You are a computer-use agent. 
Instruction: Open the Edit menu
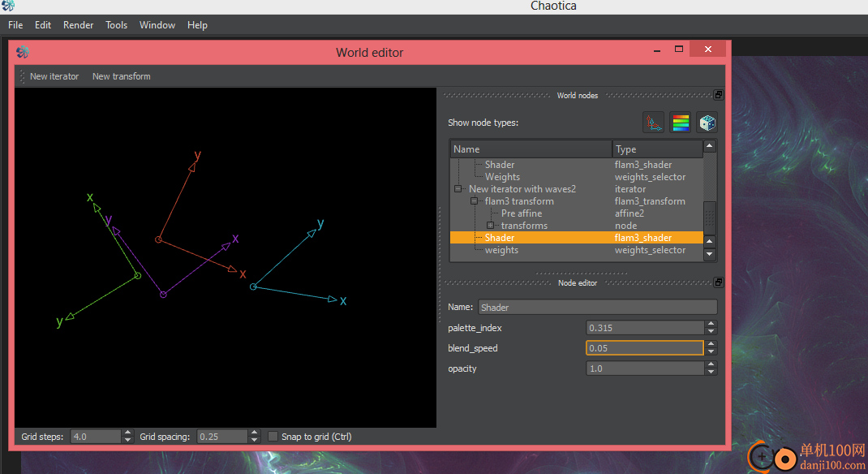tap(43, 25)
